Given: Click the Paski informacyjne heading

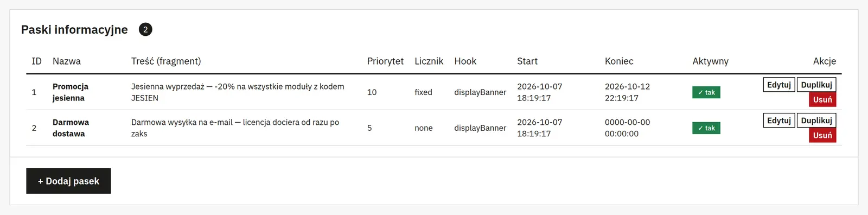Looking at the screenshot, I should coord(74,30).
